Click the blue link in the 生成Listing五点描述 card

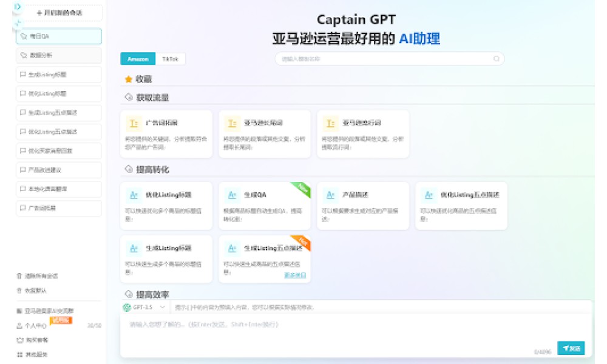[295, 275]
